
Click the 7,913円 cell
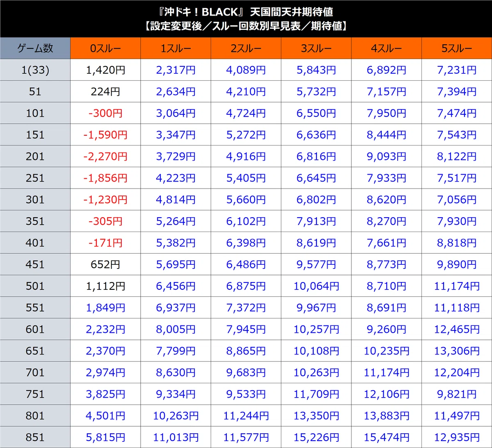[x=316, y=221]
